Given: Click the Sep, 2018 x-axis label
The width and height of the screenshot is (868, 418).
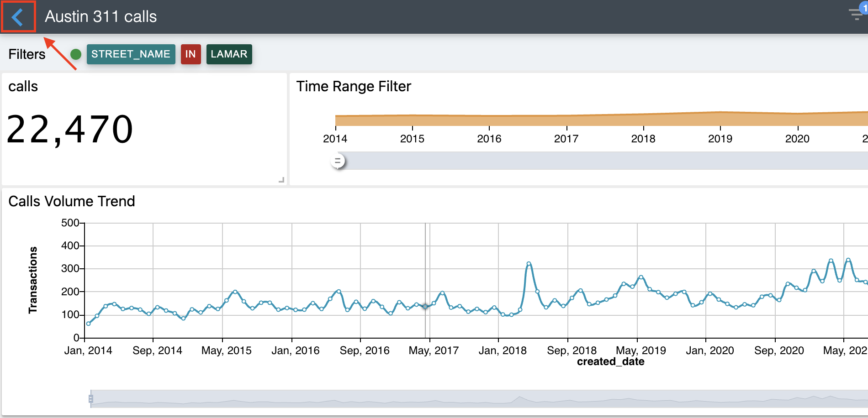Looking at the screenshot, I should tap(572, 350).
